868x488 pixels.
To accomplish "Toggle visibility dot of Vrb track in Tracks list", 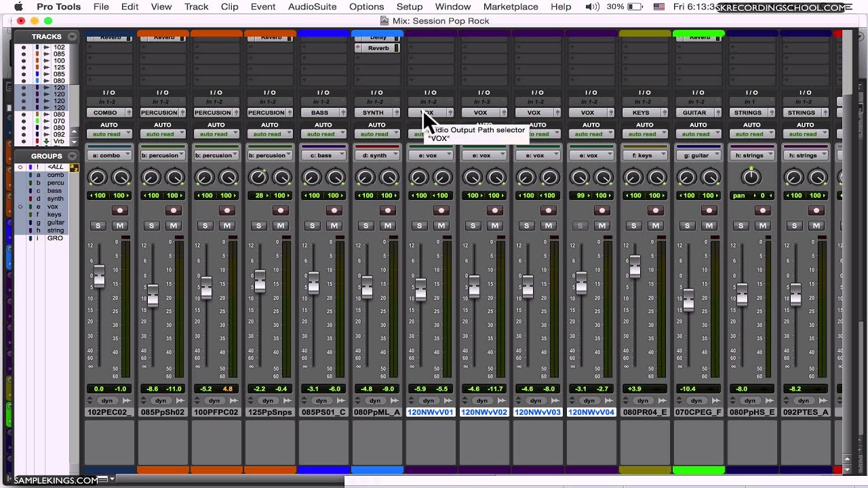I will click(x=23, y=141).
